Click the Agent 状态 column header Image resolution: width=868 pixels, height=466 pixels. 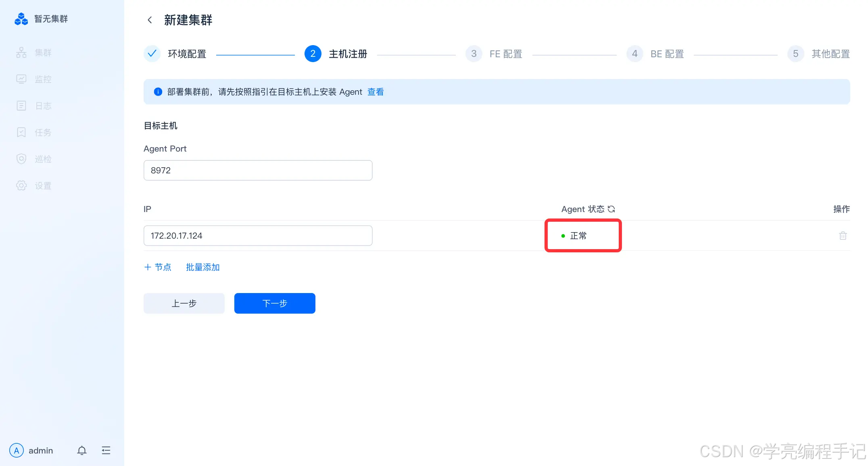[583, 209]
